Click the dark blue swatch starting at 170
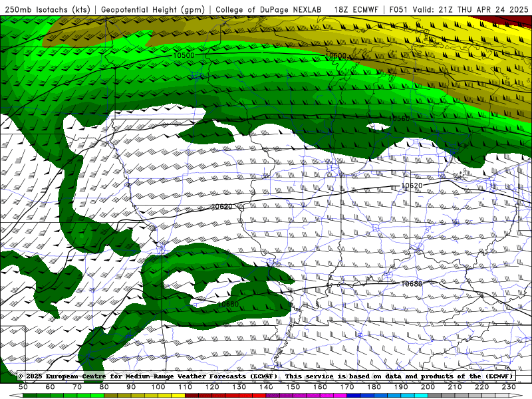Image resolution: width=532 pixels, height=399 pixels. 354,396
